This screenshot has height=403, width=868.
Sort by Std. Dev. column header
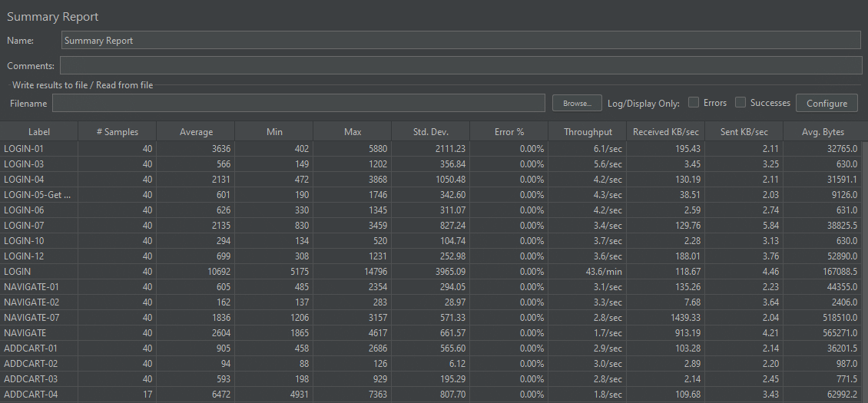pyautogui.click(x=431, y=132)
